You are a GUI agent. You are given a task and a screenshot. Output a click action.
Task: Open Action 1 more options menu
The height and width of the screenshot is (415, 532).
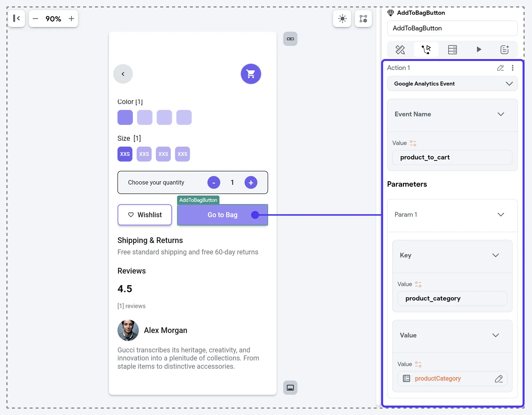[513, 68]
